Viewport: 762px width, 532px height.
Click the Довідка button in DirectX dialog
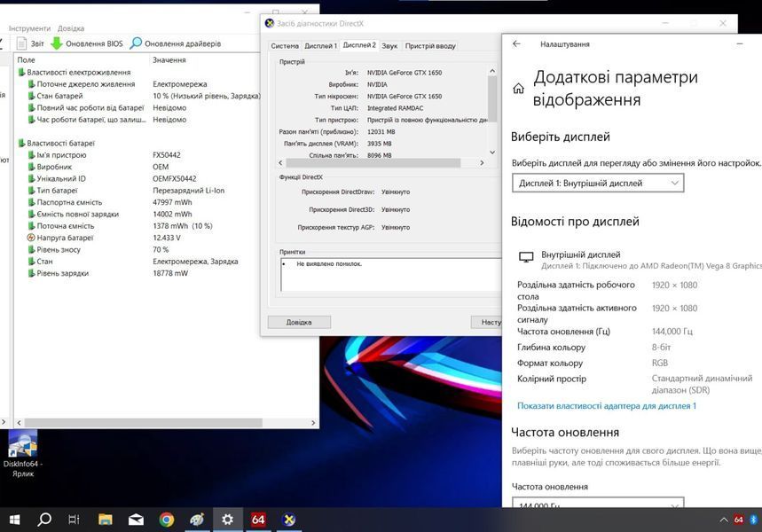pyautogui.click(x=299, y=322)
